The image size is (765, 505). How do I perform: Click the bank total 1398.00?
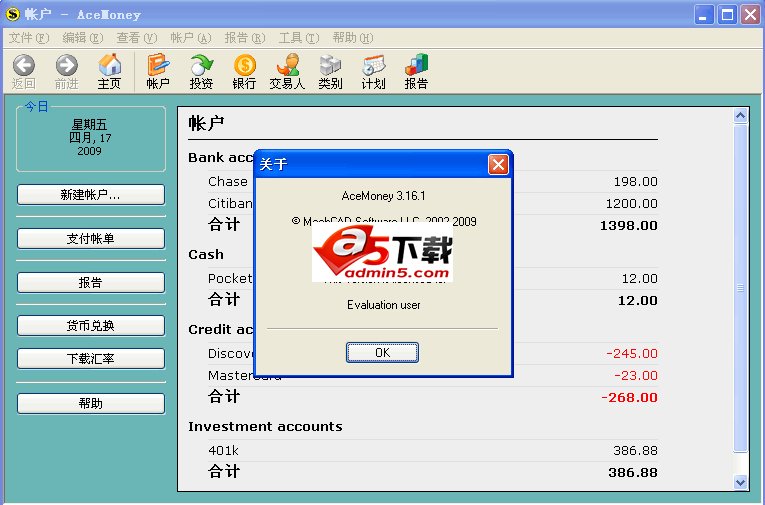(x=629, y=225)
